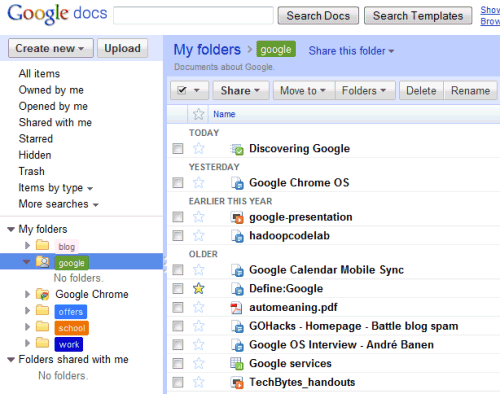Click the school folder icon
This screenshot has width=500, height=394.
point(42,326)
